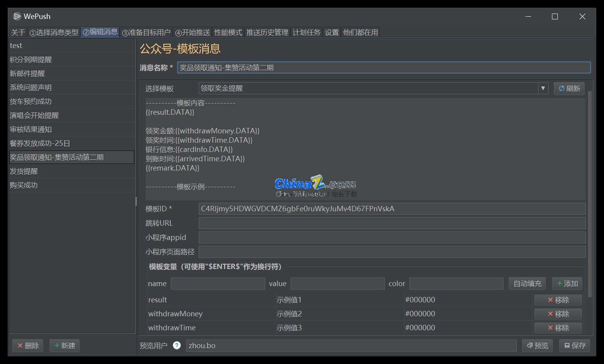Click the 刷新 refresh button
This screenshot has width=604, height=364.
569,88
